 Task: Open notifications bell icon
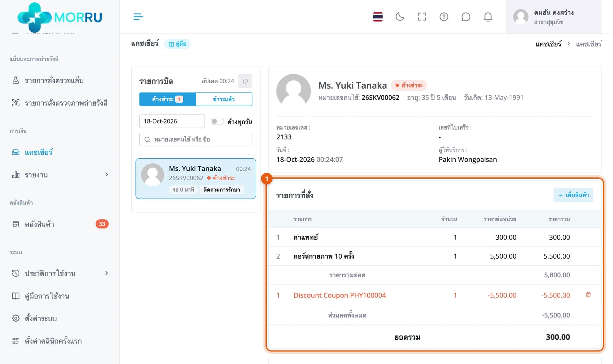[488, 17]
